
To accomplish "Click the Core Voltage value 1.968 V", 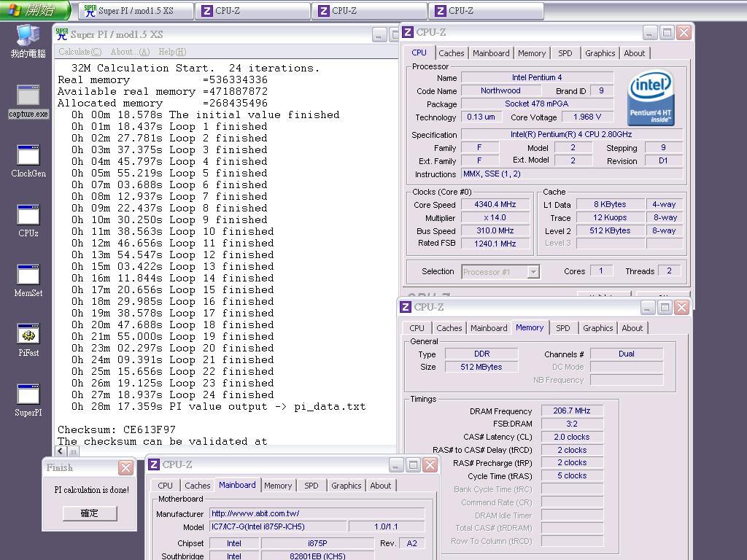I will (587, 117).
